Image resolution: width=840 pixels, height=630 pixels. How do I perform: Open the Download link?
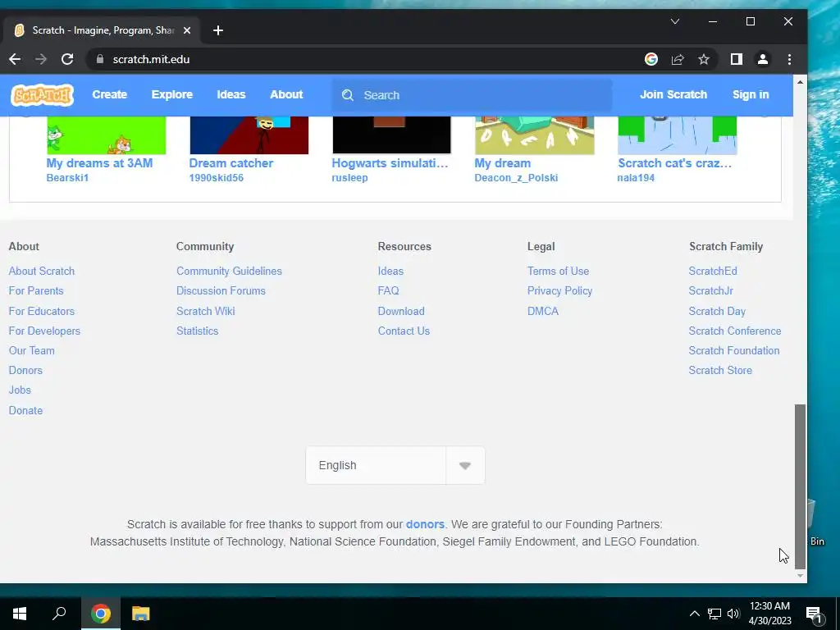pyautogui.click(x=401, y=311)
